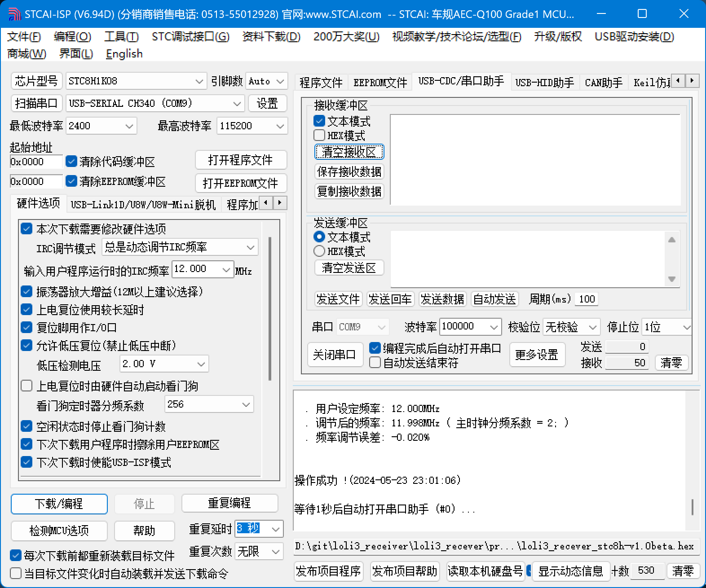
Task: Click right arrow of hardware options tab strip
Action: [280, 203]
